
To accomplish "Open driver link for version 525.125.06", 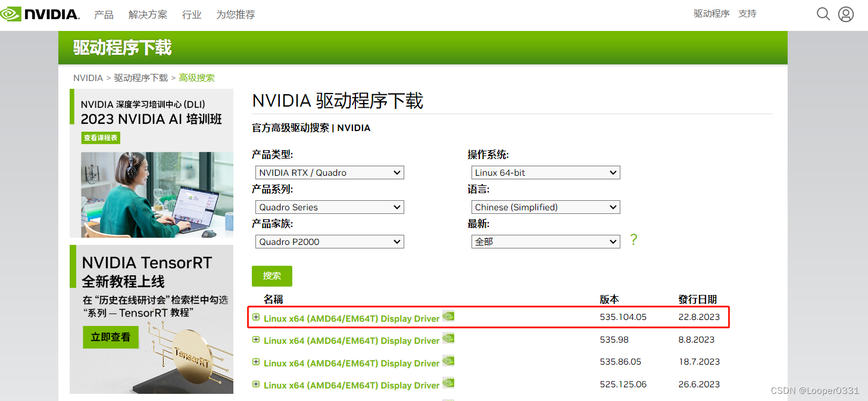I will coord(351,386).
